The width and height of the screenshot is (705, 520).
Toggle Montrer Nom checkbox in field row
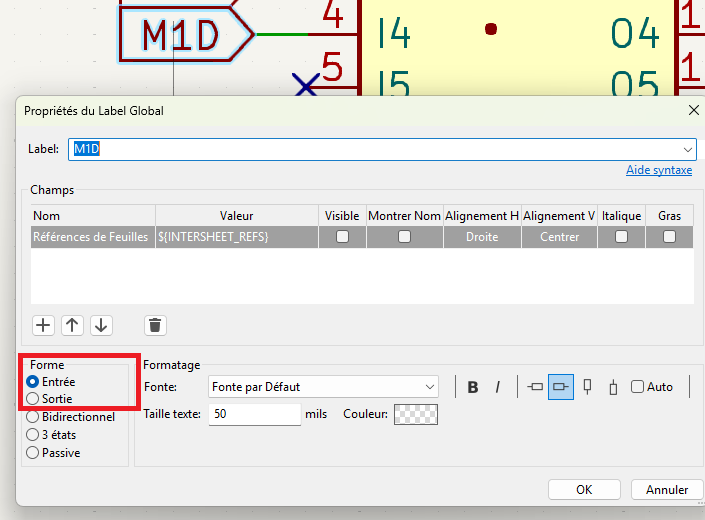(x=404, y=237)
